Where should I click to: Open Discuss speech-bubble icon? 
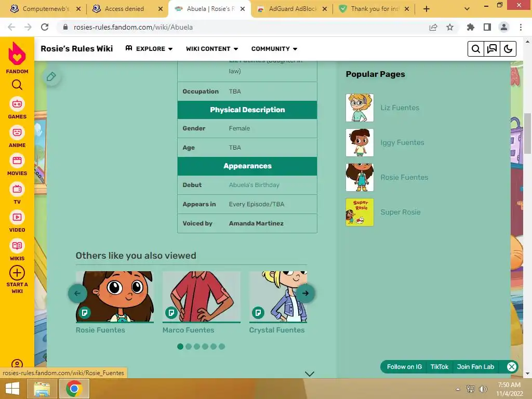tap(491, 49)
